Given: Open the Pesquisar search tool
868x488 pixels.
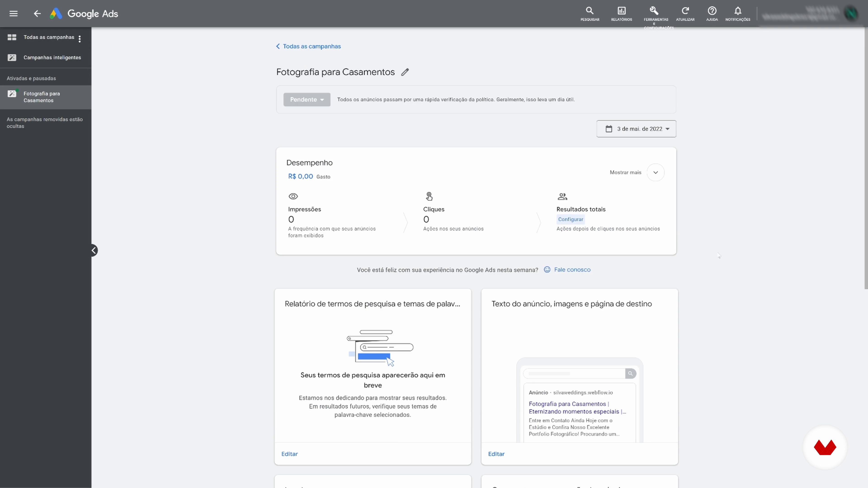Looking at the screenshot, I should [590, 14].
